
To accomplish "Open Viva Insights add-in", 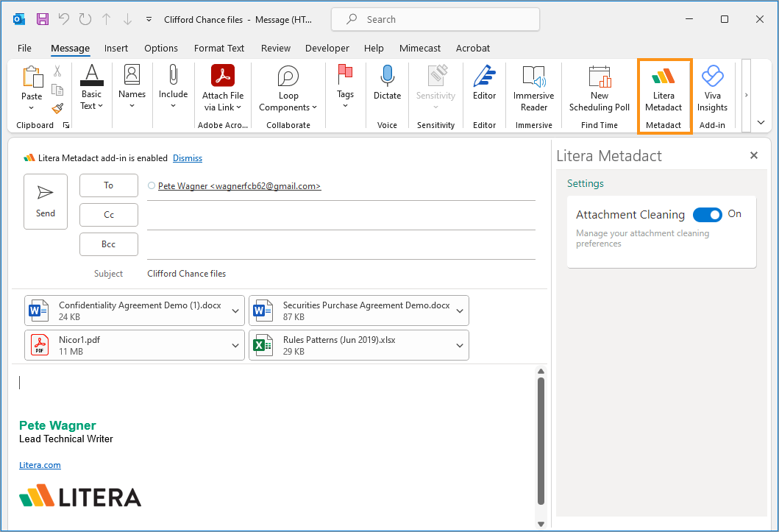I will click(711, 88).
